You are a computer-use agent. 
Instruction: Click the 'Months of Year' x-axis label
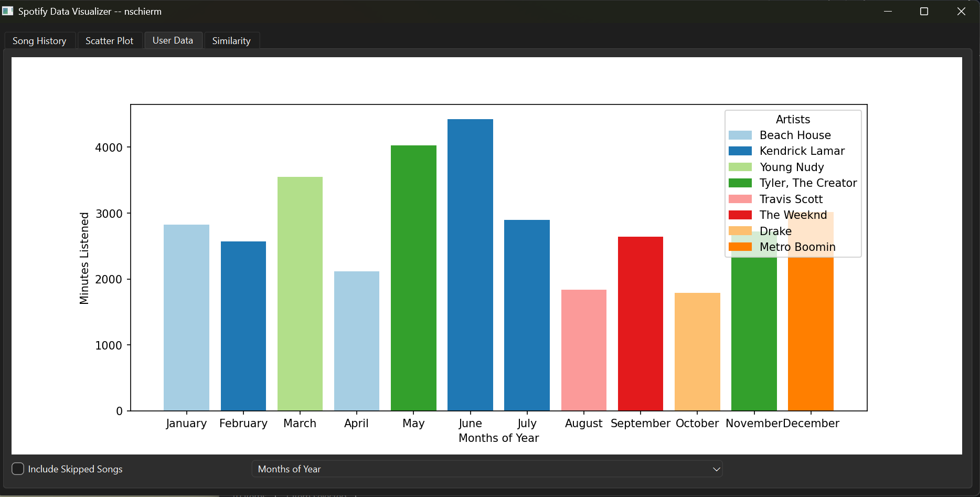pyautogui.click(x=498, y=438)
